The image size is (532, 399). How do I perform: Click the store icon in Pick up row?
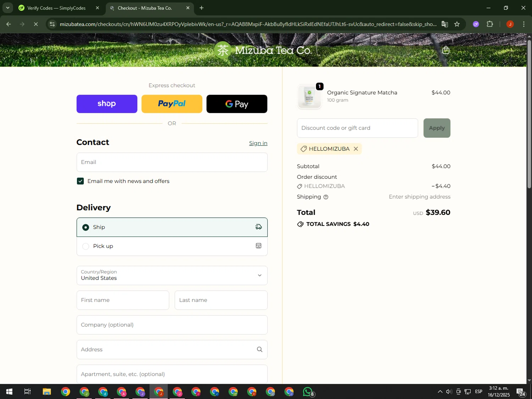259,246
